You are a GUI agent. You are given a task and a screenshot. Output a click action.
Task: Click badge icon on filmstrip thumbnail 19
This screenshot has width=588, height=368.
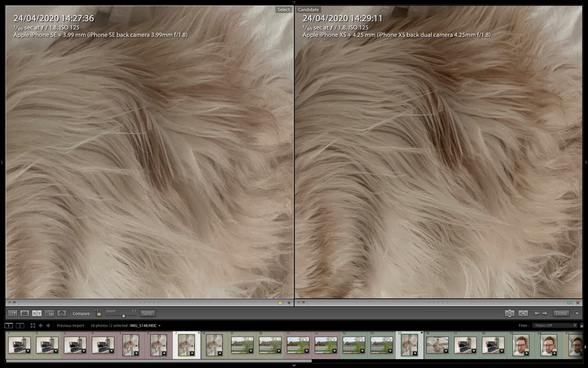click(526, 353)
